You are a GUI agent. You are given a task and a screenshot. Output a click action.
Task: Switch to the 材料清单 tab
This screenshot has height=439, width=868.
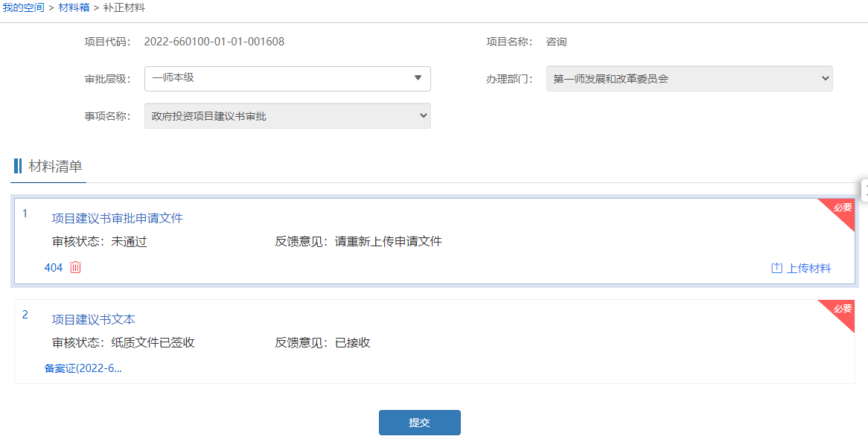click(x=55, y=166)
